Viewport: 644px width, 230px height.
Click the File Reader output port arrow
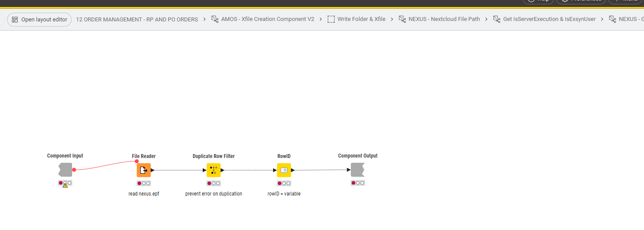click(x=152, y=170)
